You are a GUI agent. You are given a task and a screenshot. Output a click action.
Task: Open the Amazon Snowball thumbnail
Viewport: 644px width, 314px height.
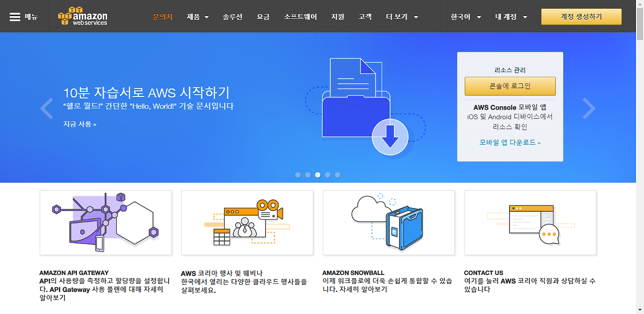(388, 223)
